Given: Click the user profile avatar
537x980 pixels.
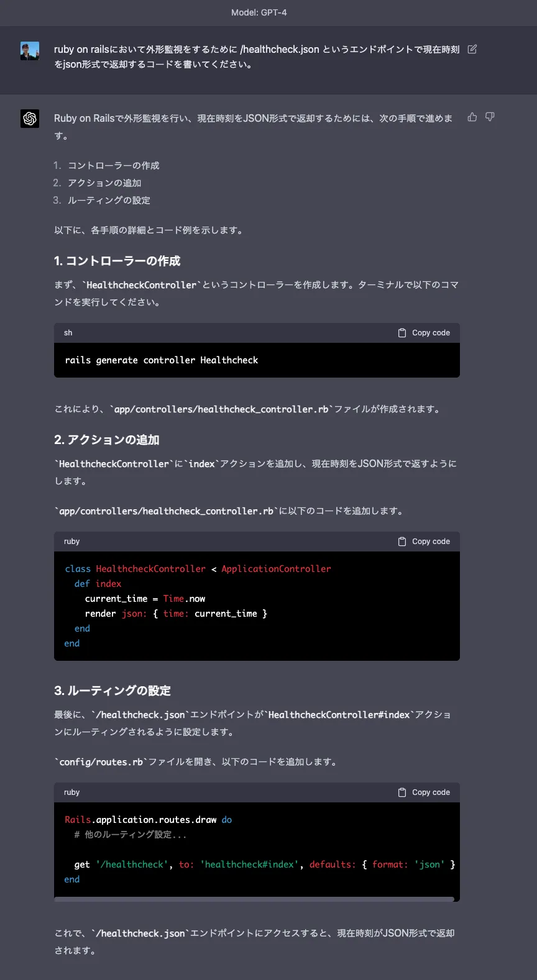Looking at the screenshot, I should [30, 51].
